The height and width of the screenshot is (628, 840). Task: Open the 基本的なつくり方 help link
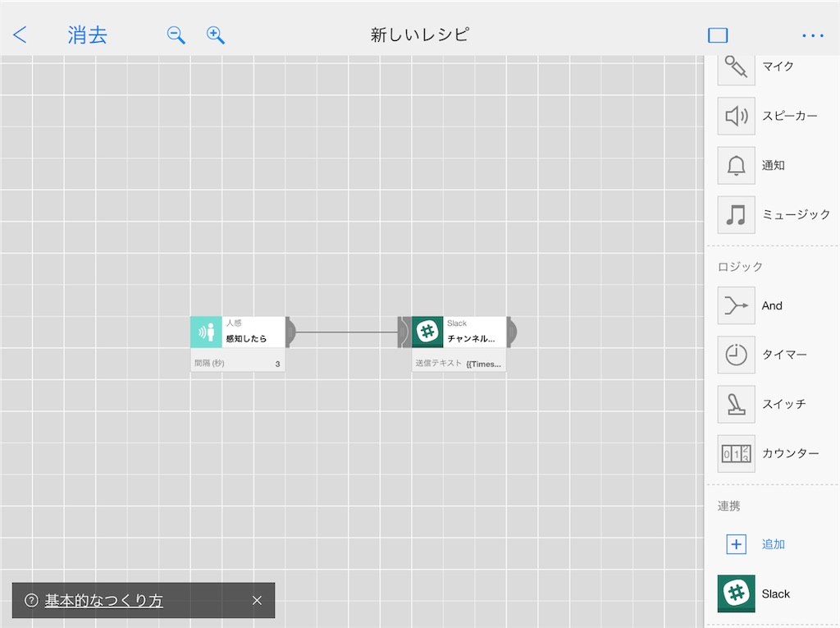[103, 600]
